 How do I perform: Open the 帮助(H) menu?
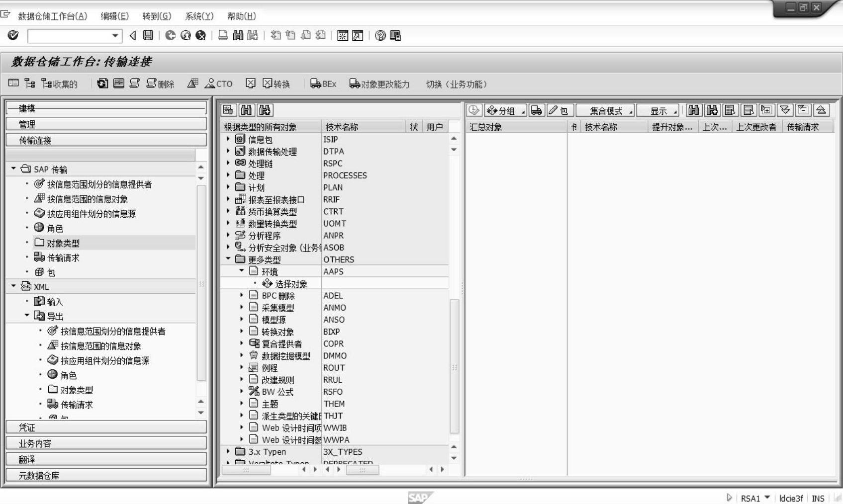[x=241, y=16]
